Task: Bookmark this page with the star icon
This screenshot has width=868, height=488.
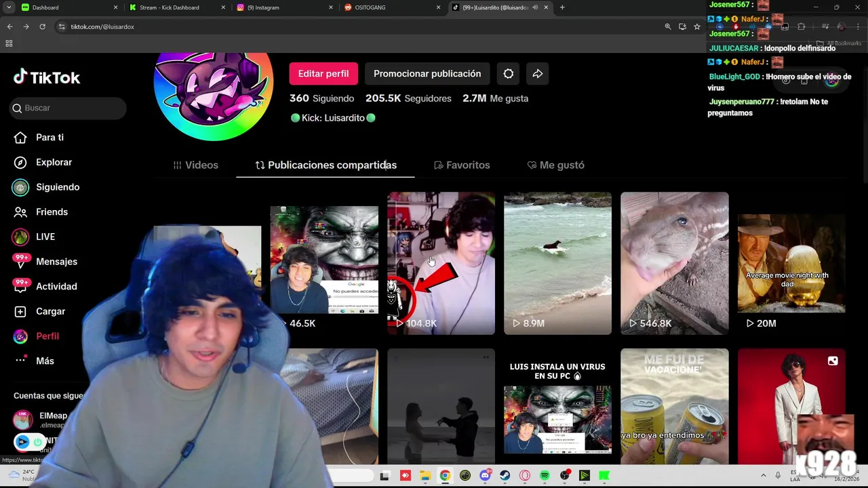Action: [x=697, y=26]
